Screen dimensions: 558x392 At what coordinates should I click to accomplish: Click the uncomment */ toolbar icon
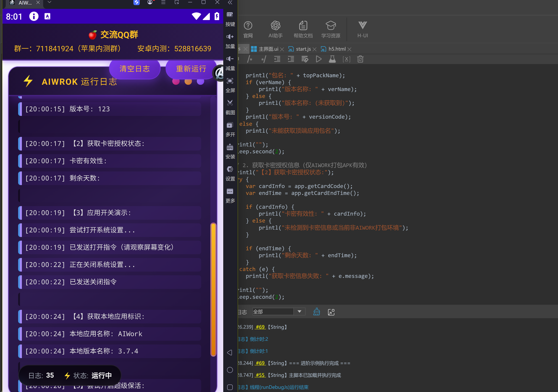(x=263, y=59)
